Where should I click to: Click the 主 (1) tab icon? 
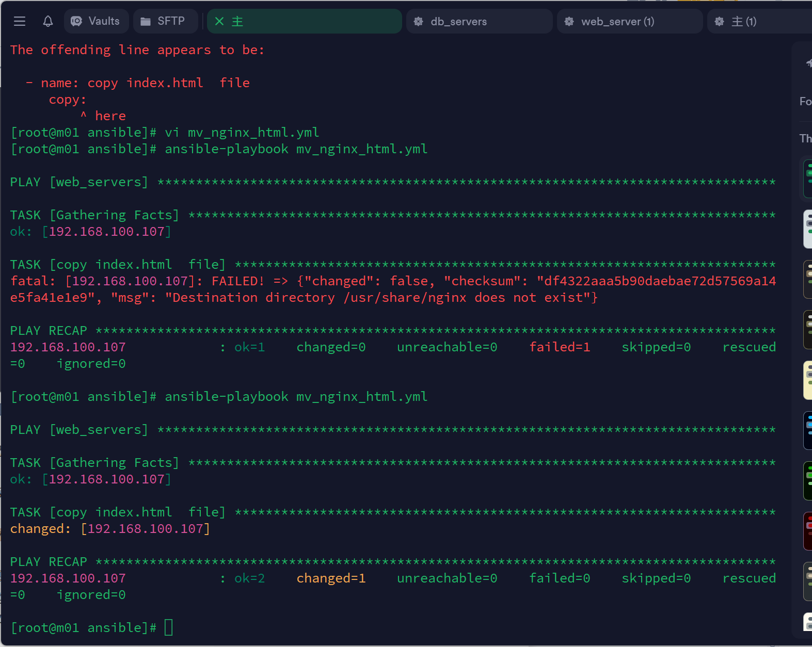pyautogui.click(x=719, y=21)
